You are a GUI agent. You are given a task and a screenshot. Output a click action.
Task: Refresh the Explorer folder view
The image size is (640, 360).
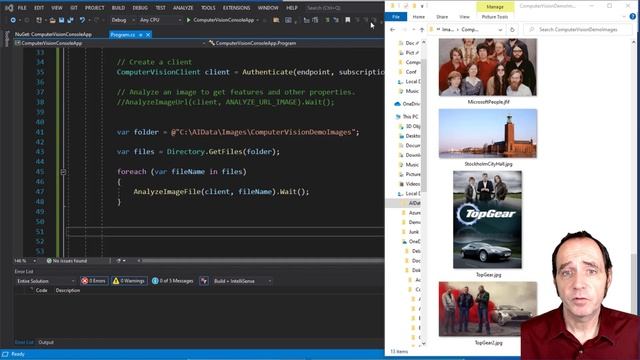pos(512,29)
